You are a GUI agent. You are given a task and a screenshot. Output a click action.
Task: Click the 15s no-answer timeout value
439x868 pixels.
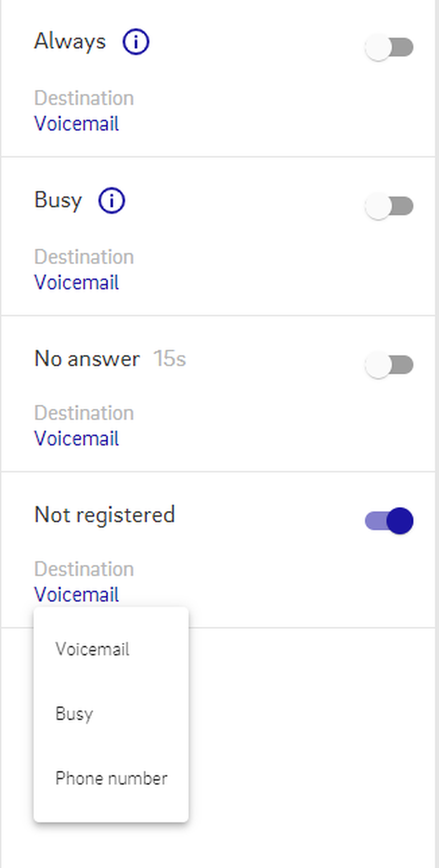coord(169,358)
